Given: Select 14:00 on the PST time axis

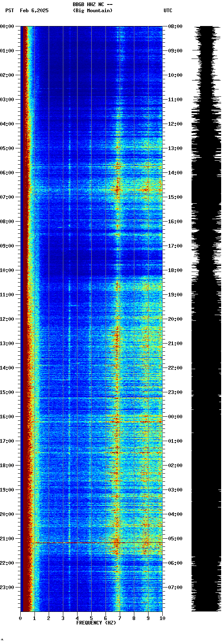Looking at the screenshot, I should (x=7, y=368).
